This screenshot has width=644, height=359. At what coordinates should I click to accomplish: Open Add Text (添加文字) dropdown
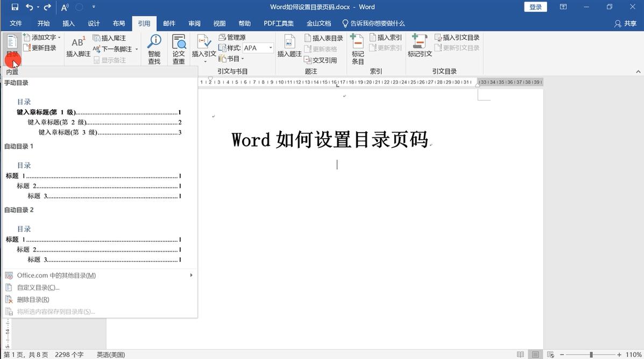42,37
